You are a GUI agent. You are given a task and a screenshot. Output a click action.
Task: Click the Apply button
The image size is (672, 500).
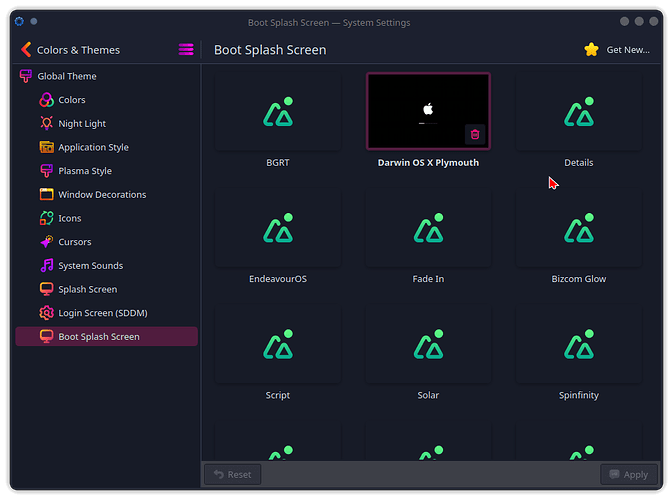[629, 475]
